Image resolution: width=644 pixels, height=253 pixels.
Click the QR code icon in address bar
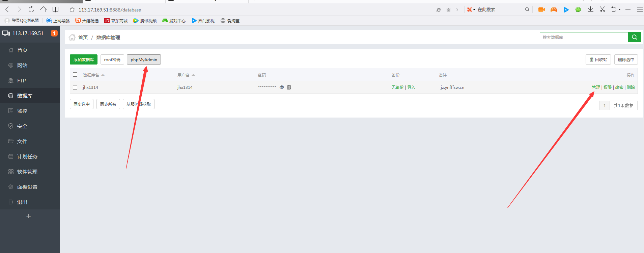click(x=448, y=10)
